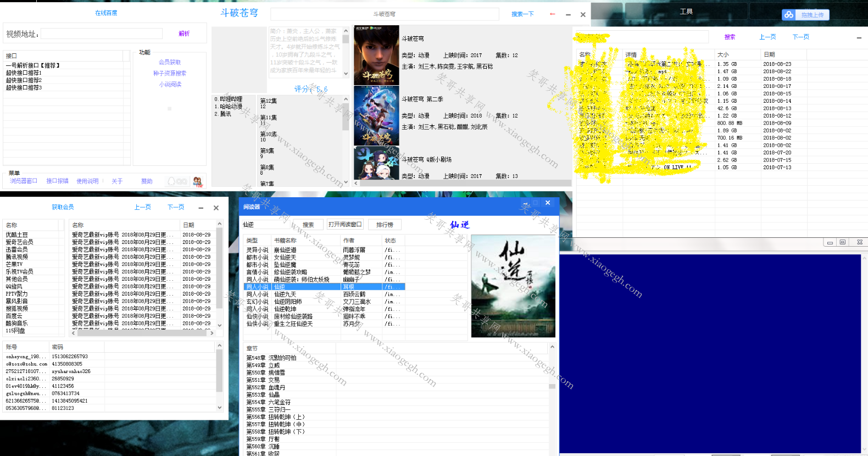Select 腾讯视频 in the member list

click(17, 257)
